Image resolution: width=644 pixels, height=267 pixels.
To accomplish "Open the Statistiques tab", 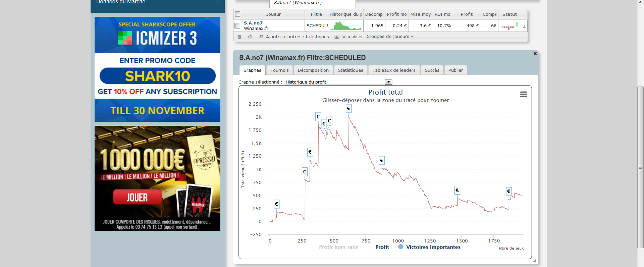I will pos(351,70).
